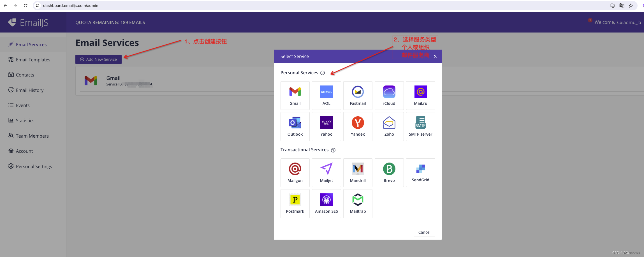This screenshot has height=257, width=644.
Task: Click the site information icon
Action: point(38,6)
